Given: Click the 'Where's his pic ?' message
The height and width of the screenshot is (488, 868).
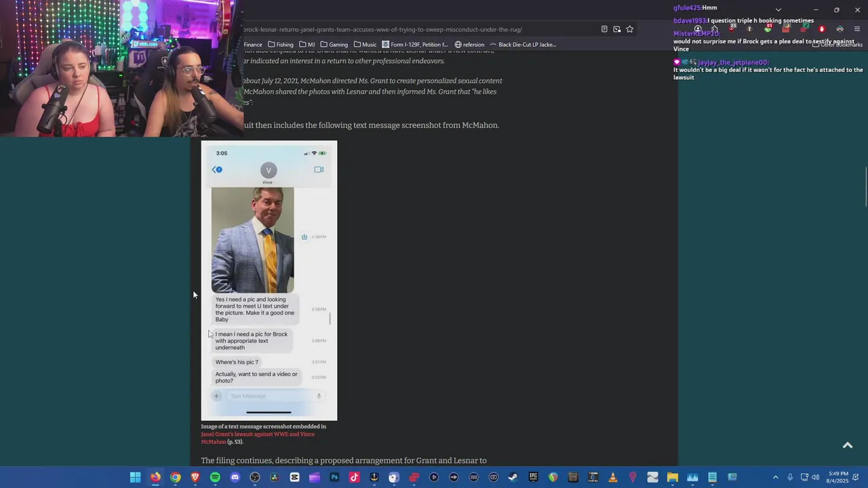Looking at the screenshot, I should 237,362.
